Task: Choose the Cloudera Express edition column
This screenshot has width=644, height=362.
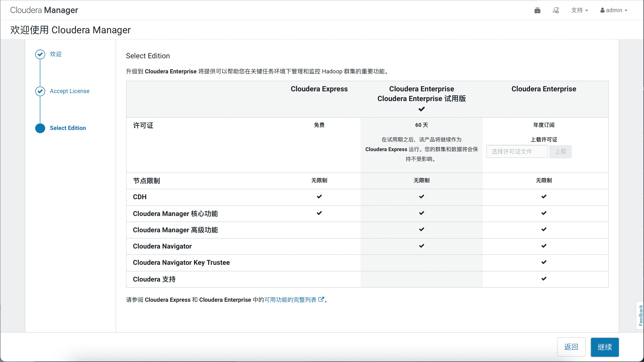Action: 319,89
